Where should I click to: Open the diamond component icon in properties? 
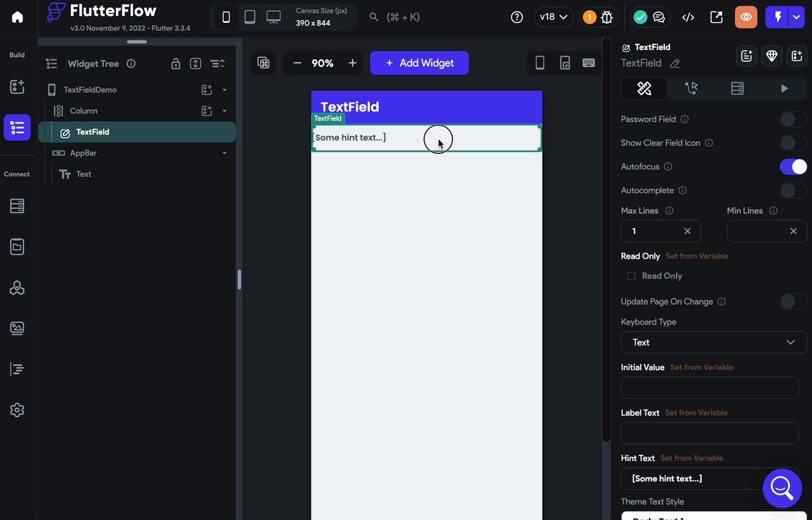[x=771, y=56]
